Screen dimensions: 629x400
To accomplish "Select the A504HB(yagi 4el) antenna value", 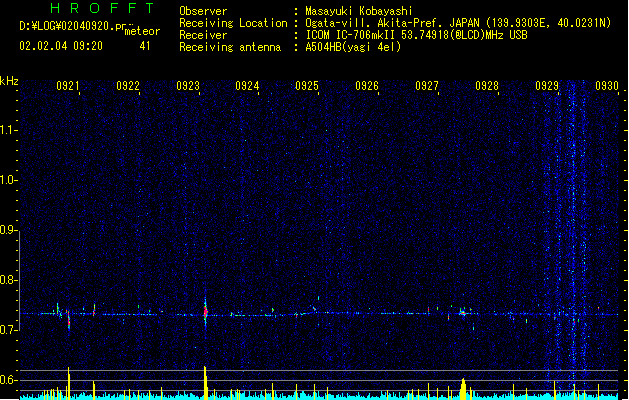I will [x=353, y=47].
